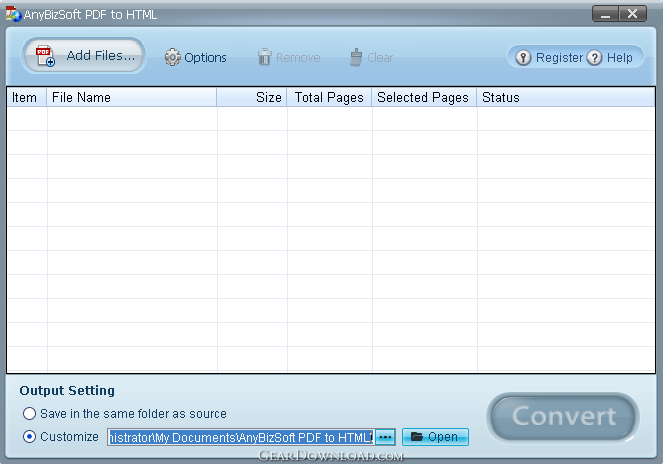The height and width of the screenshot is (464, 663).
Task: Click the Add Files button
Action: pyautogui.click(x=84, y=55)
